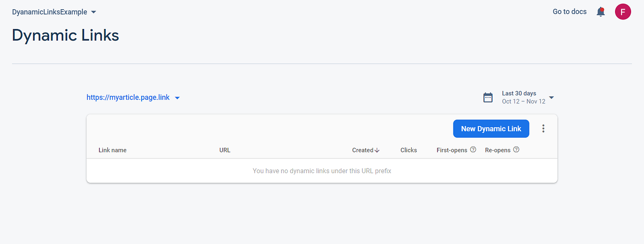Click the no dynamic links message
Viewport: 644px width, 244px height.
click(x=322, y=171)
